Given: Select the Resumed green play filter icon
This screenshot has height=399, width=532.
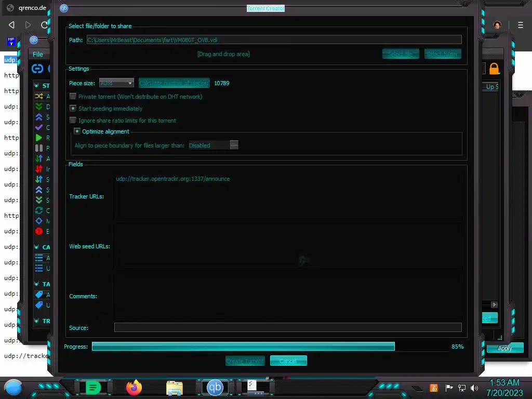Looking at the screenshot, I should (x=38, y=138).
